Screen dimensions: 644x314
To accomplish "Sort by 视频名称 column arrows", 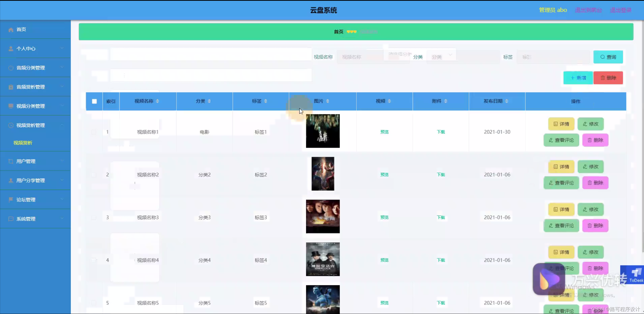I will [x=158, y=101].
